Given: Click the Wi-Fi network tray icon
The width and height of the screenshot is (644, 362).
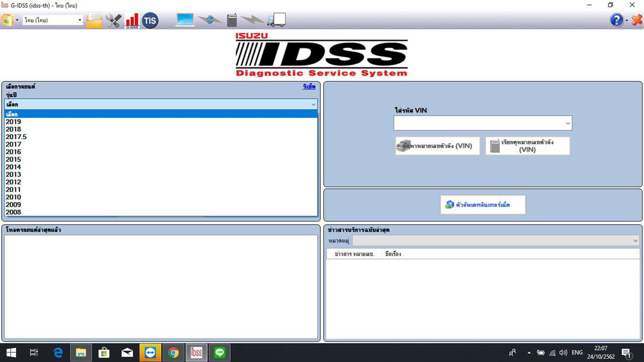Looking at the screenshot, I should [x=552, y=352].
